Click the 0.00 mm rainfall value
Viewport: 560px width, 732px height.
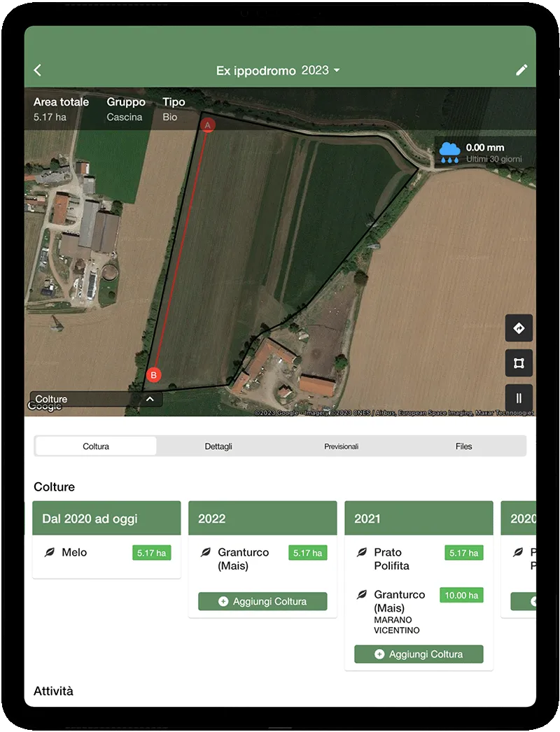[485, 148]
